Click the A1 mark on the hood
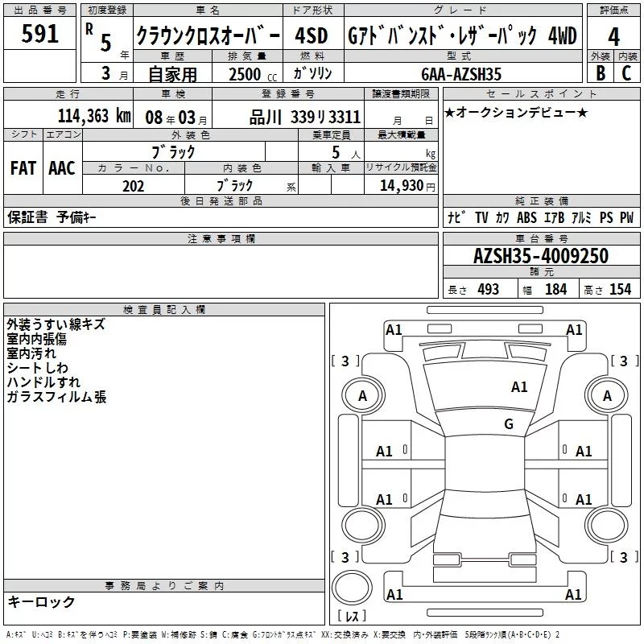 tap(519, 387)
